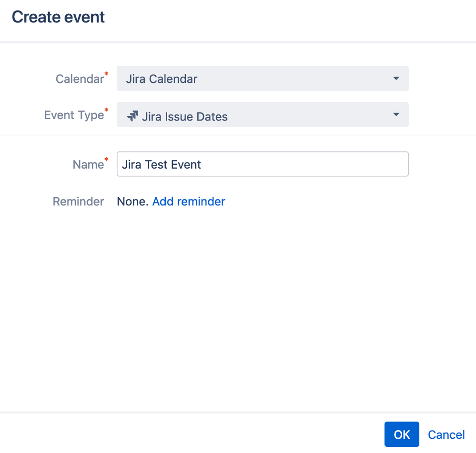476x453 pixels.
Task: Click the Reminder label
Action: [x=78, y=201]
